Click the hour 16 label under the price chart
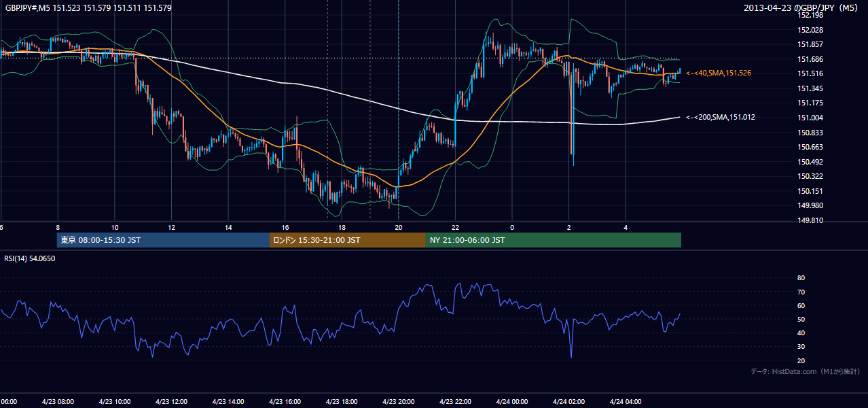Screen dimensions: 868x408 285,227
